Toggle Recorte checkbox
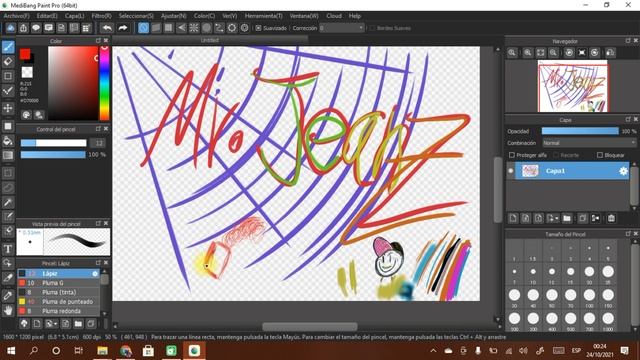Viewport: 640px width, 360px height. pyautogui.click(x=556, y=155)
